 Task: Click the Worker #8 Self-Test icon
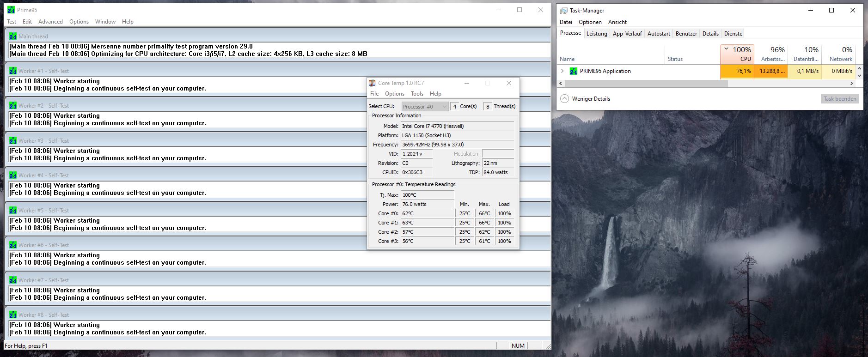coord(13,315)
